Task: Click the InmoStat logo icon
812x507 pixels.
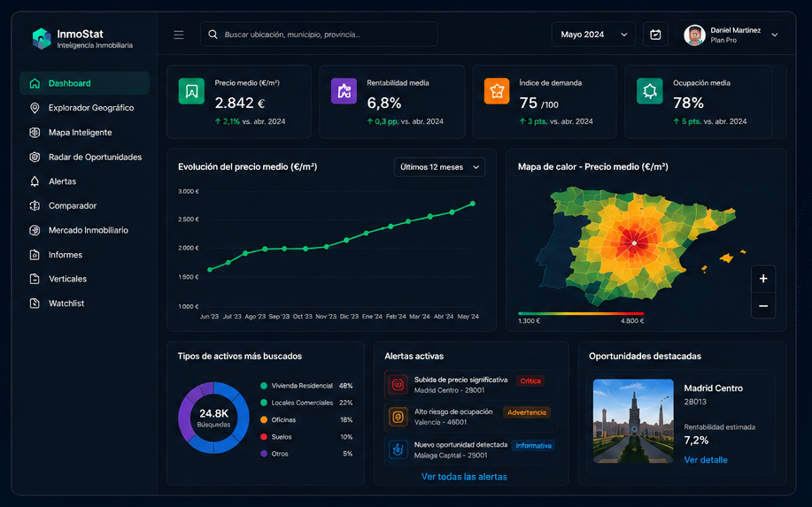Action: pyautogui.click(x=42, y=39)
